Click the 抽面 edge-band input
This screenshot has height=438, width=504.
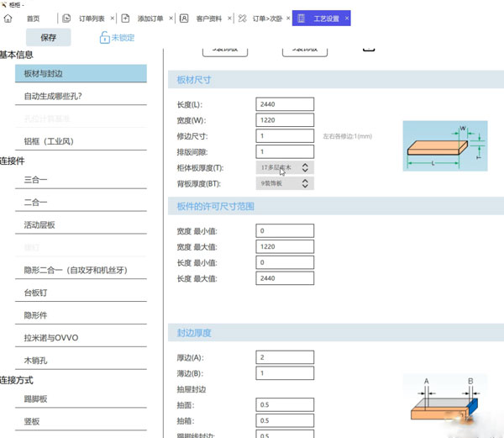pyautogui.click(x=285, y=404)
